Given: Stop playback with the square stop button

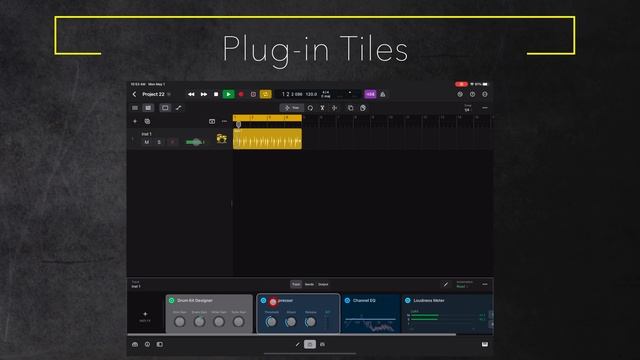Looking at the screenshot, I should [216, 94].
